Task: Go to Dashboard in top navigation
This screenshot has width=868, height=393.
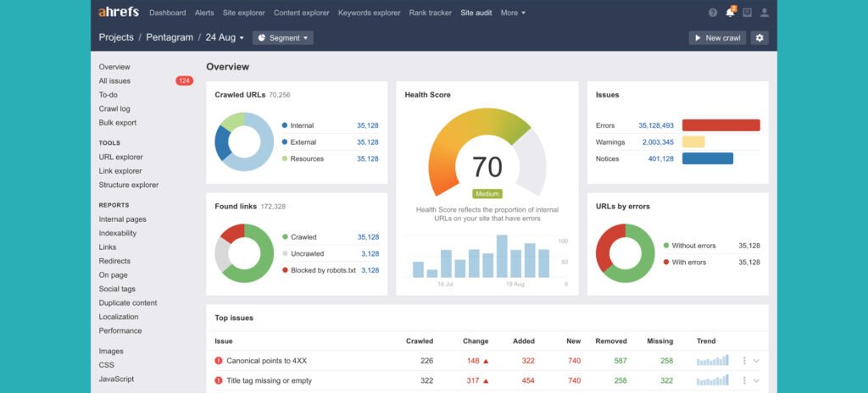Action: [168, 13]
